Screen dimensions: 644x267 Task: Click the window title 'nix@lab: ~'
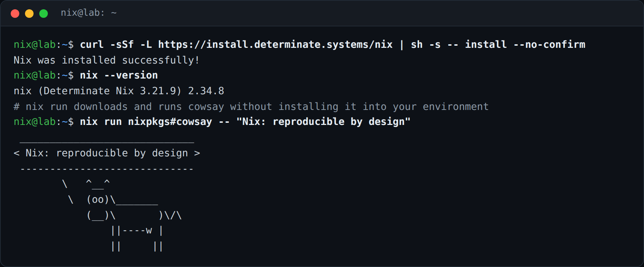89,13
